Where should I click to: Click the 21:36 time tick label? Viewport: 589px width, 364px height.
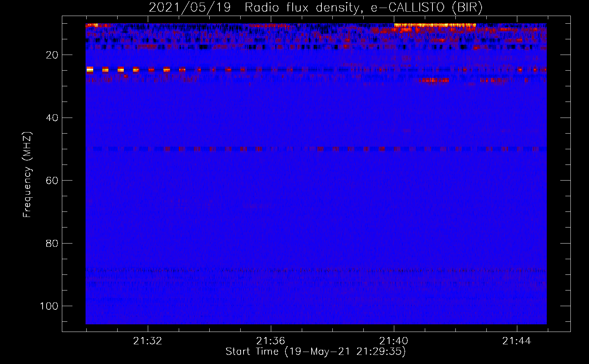tap(270, 341)
